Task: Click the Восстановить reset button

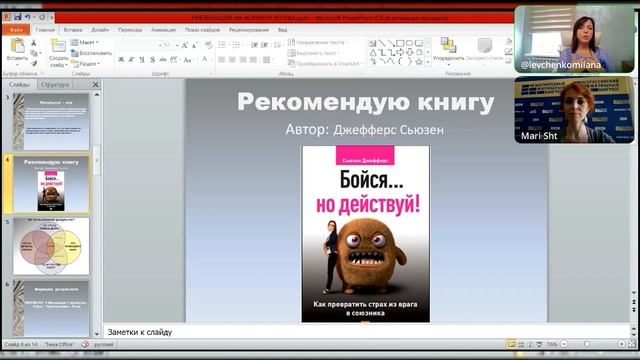Action: click(91, 53)
